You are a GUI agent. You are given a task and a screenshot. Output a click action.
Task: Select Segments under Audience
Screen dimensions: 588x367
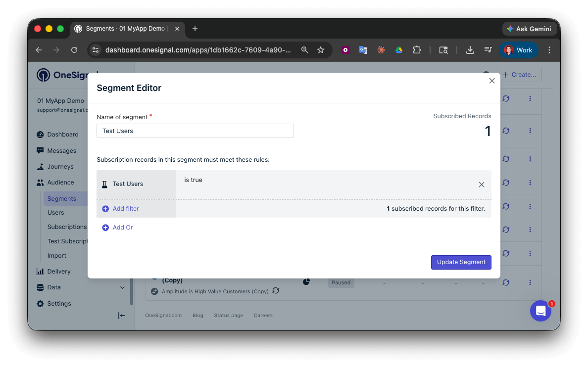pyautogui.click(x=61, y=199)
